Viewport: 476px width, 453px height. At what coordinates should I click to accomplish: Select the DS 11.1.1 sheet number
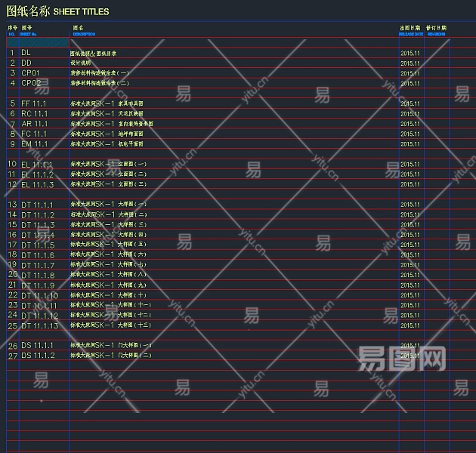pyautogui.click(x=37, y=345)
